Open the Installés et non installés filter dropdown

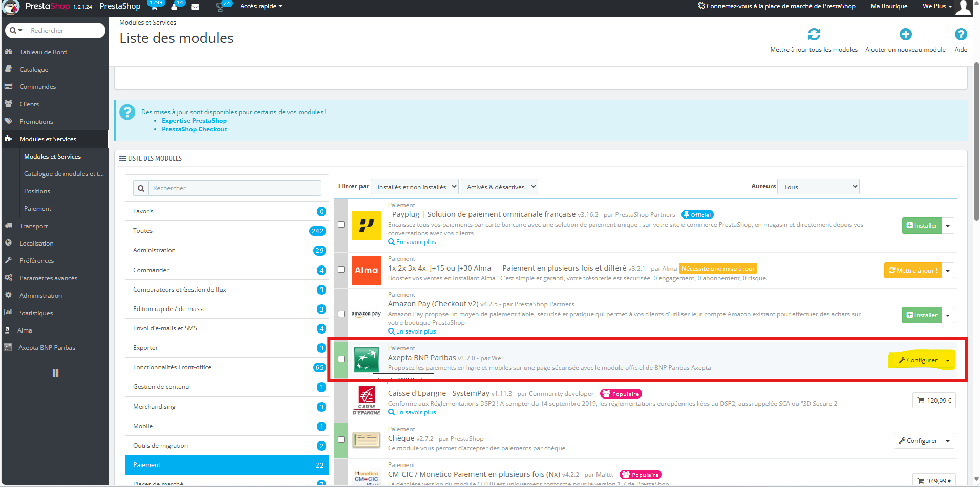point(414,187)
